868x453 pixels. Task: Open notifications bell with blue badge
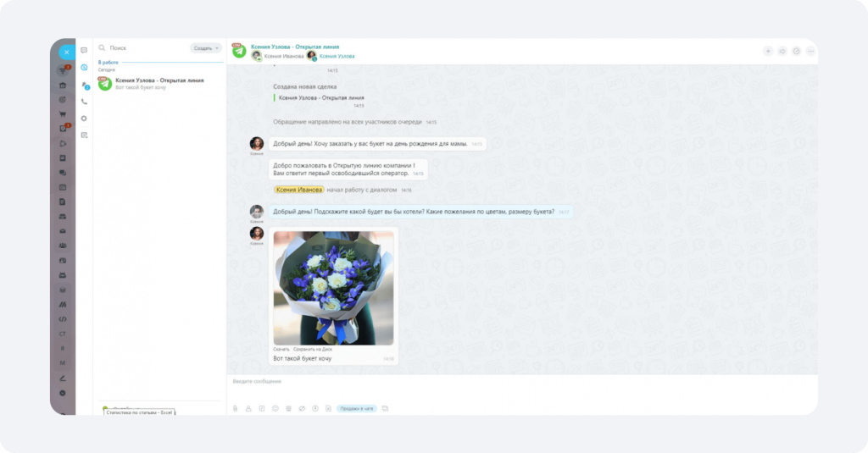(x=85, y=86)
